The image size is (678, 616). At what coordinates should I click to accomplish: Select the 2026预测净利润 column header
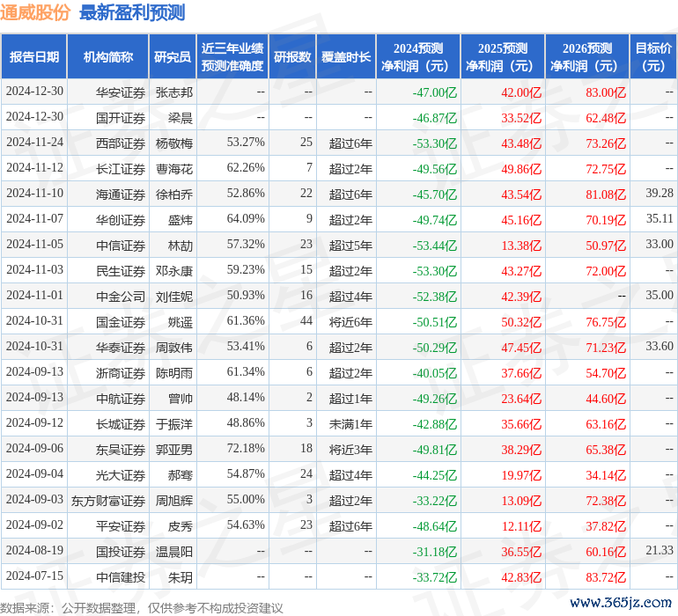(x=587, y=56)
